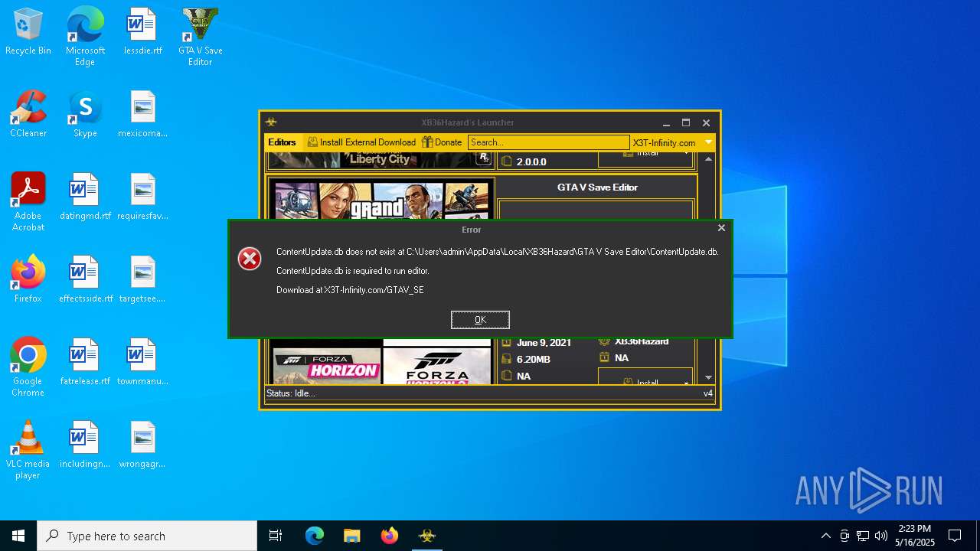The image size is (980, 551).
Task: Open X3T-Infinity.com link in toolbar
Action: coord(664,143)
